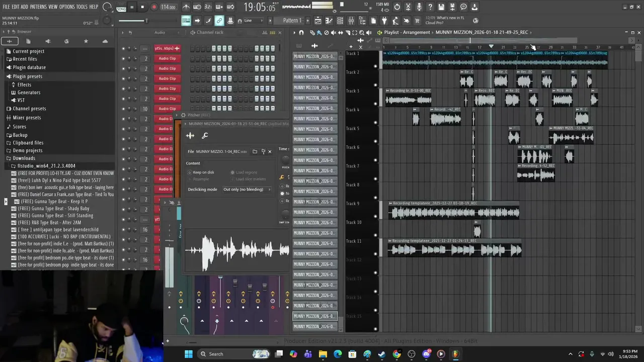Add a new pattern with plus button
This screenshot has width=644, height=362.
click(x=308, y=21)
